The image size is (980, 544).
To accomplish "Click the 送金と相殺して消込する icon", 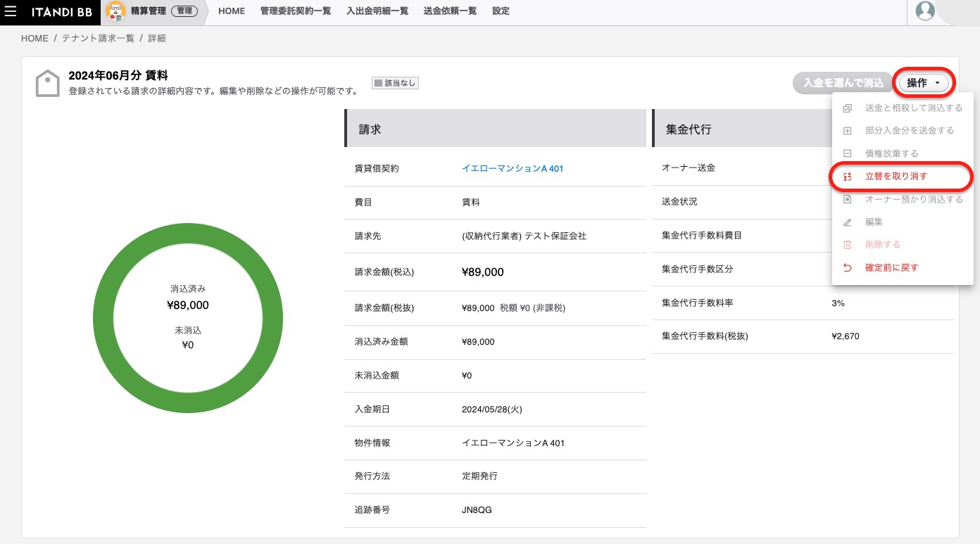I will coord(848,108).
